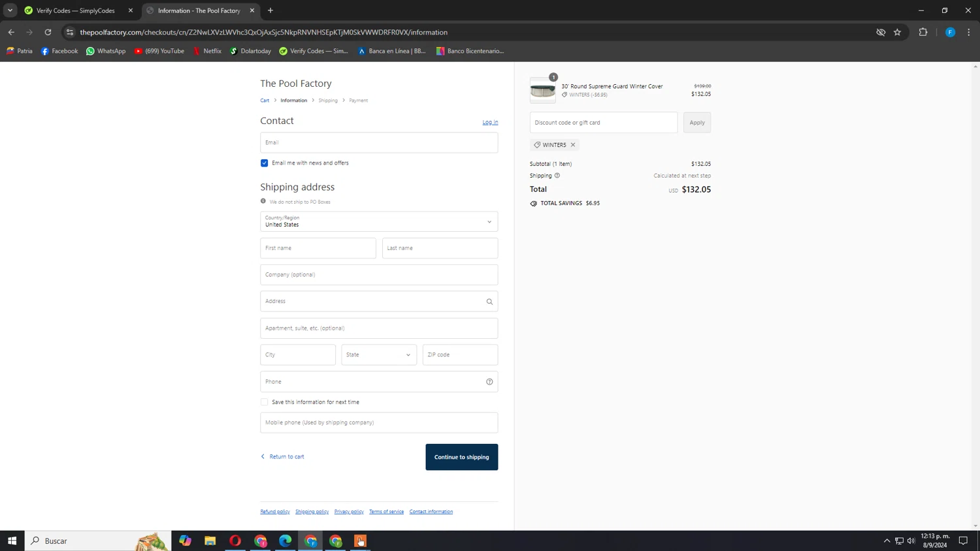Open the Windows Start menu
Screen dimensions: 980x551
[x=12, y=541]
